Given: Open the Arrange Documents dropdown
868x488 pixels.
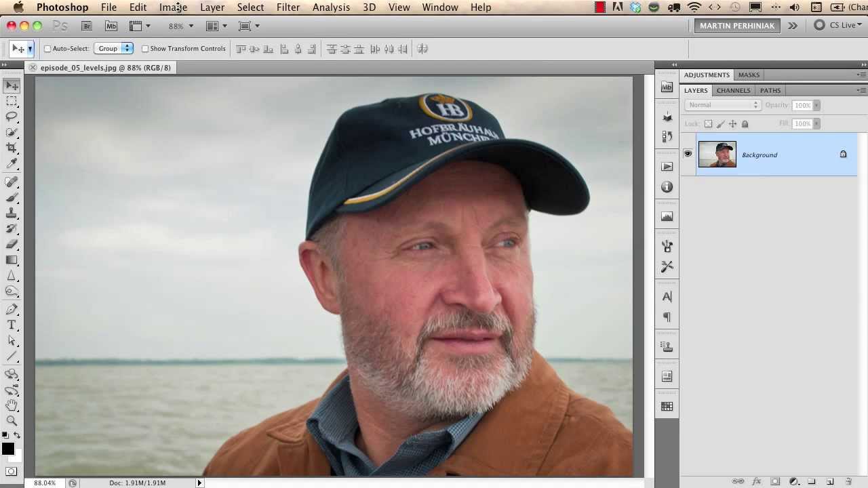Looking at the screenshot, I should point(216,26).
